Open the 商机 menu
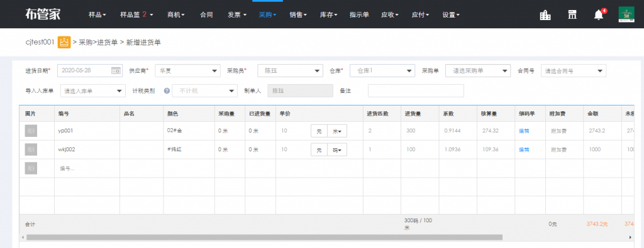 [176, 15]
